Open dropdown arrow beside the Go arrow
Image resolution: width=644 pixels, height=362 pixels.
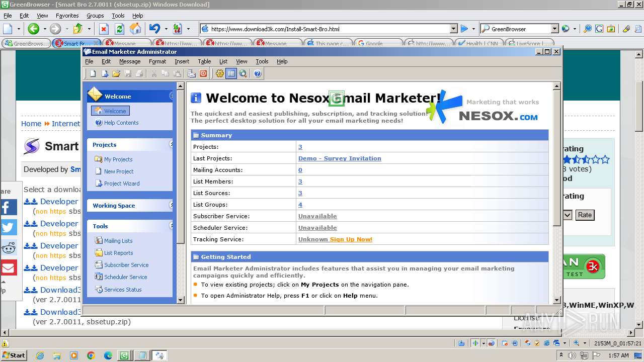tap(473, 29)
